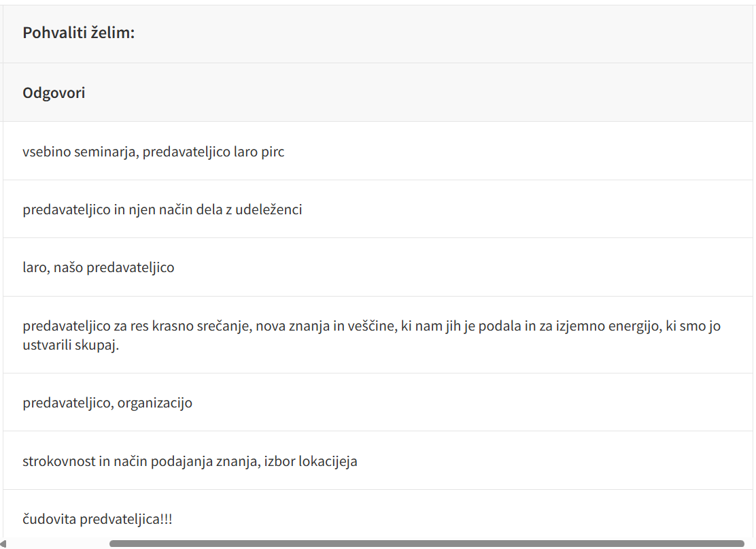Click the empty scrollbar track left of thumb
This screenshot has width=756, height=549.
pyautogui.click(x=58, y=544)
